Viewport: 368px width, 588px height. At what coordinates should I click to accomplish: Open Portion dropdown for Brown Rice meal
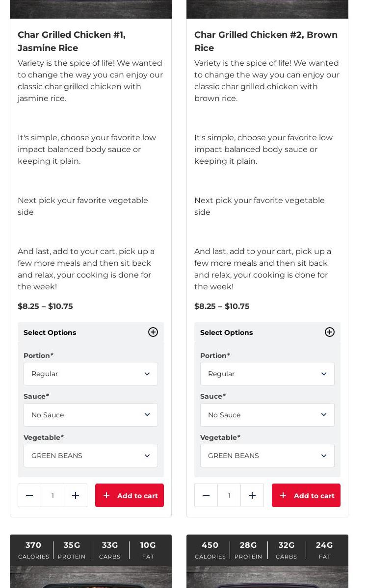pos(267,374)
